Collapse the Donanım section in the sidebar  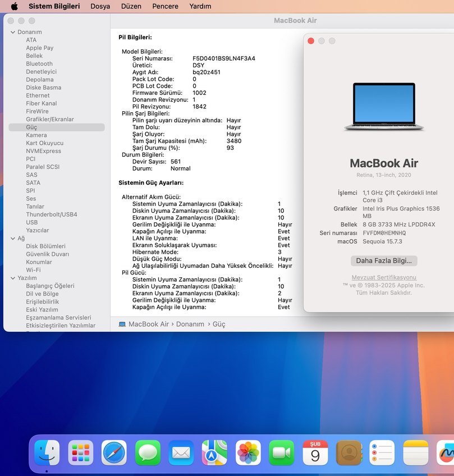pyautogui.click(x=12, y=32)
